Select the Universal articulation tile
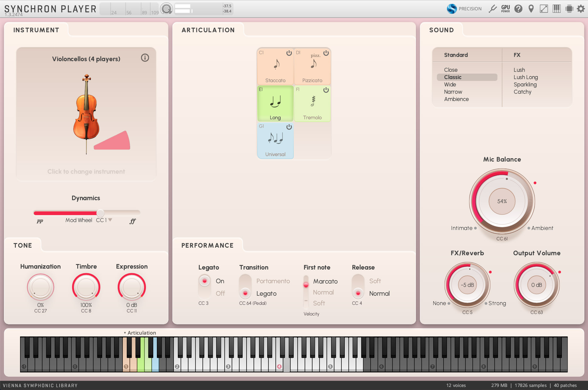The width and height of the screenshot is (588, 390). pos(275,141)
